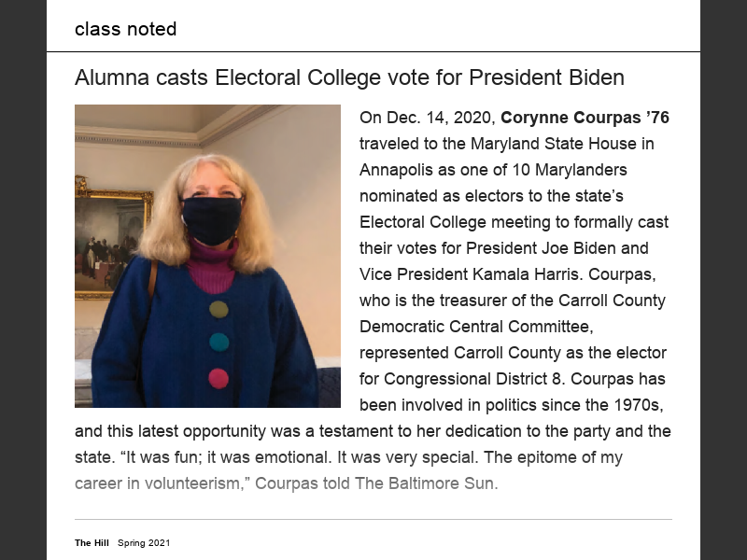Click the text "Vice President Kamala Harris"
747x560 pixels.
coord(460,274)
